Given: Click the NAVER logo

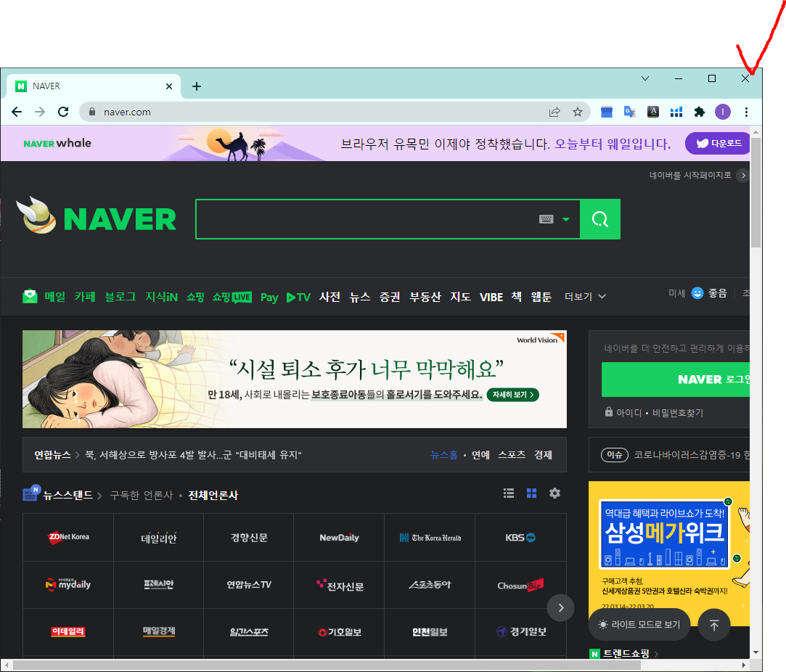Looking at the screenshot, I should 120,219.
